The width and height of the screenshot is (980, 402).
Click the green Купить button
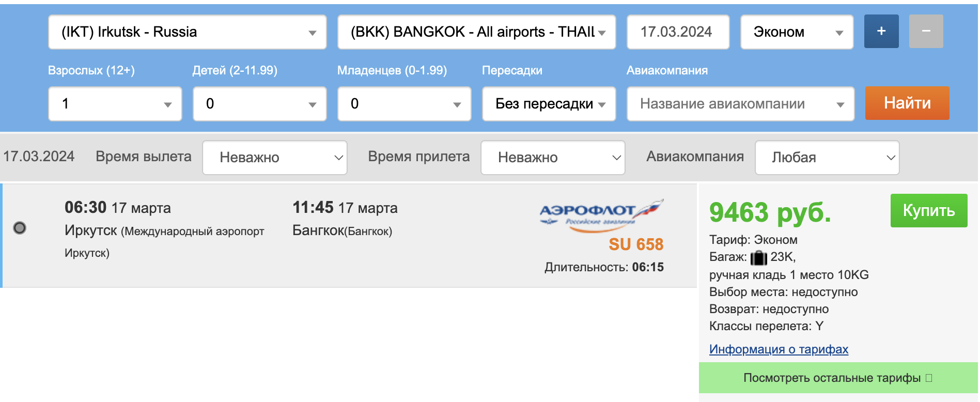929,210
